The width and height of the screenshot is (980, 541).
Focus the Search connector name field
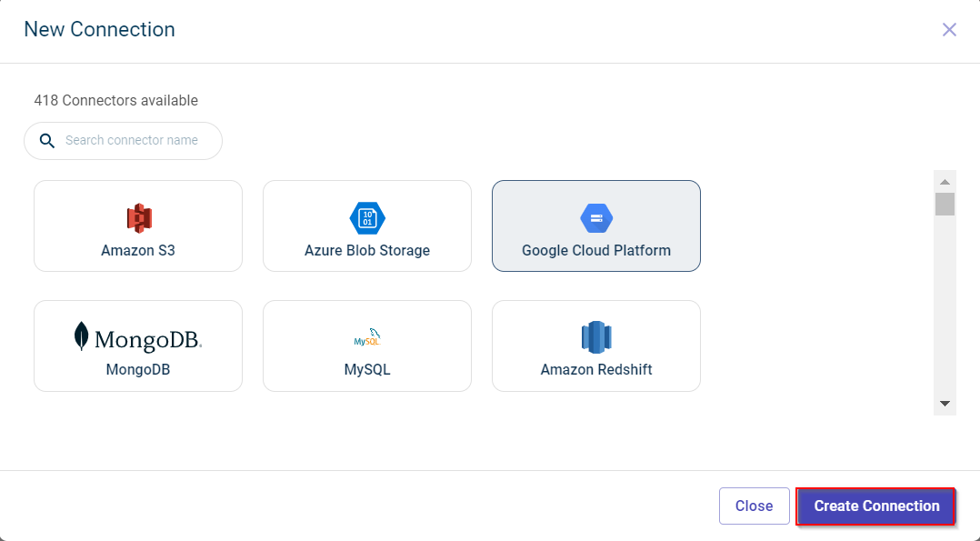pyautogui.click(x=136, y=141)
